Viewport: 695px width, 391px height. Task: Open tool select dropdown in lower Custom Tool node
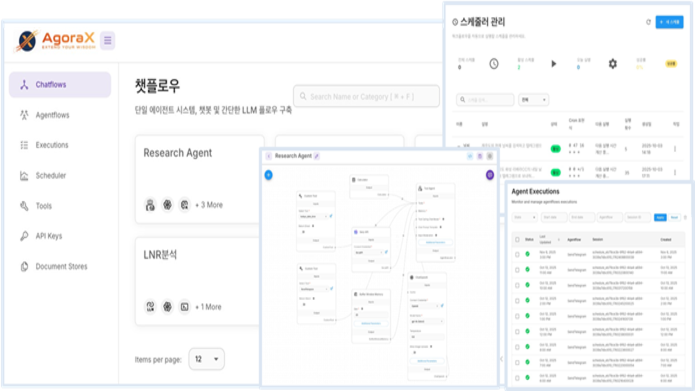click(313, 289)
